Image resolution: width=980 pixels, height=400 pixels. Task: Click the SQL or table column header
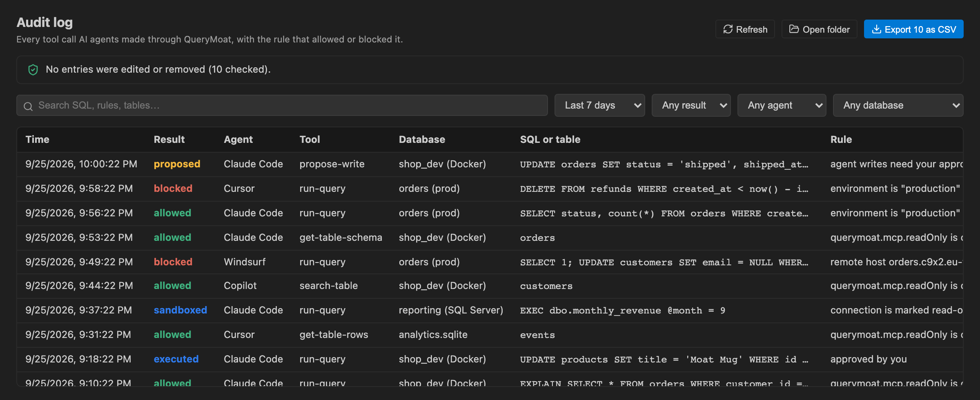[x=550, y=140]
